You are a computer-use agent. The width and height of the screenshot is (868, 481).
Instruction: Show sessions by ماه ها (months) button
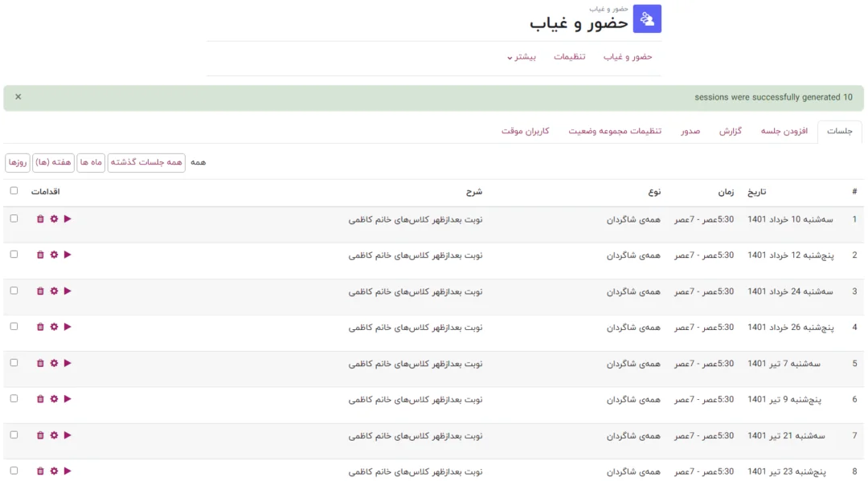pyautogui.click(x=91, y=162)
